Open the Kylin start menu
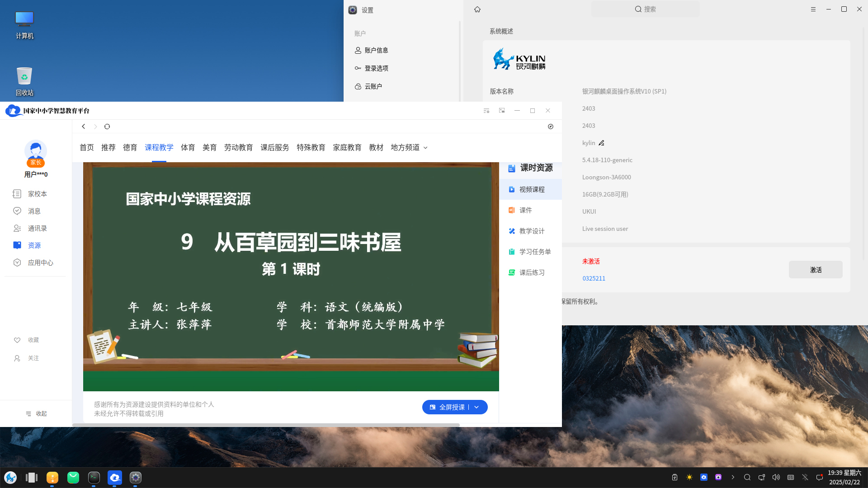Viewport: 868px width, 488px height. tap(10, 478)
